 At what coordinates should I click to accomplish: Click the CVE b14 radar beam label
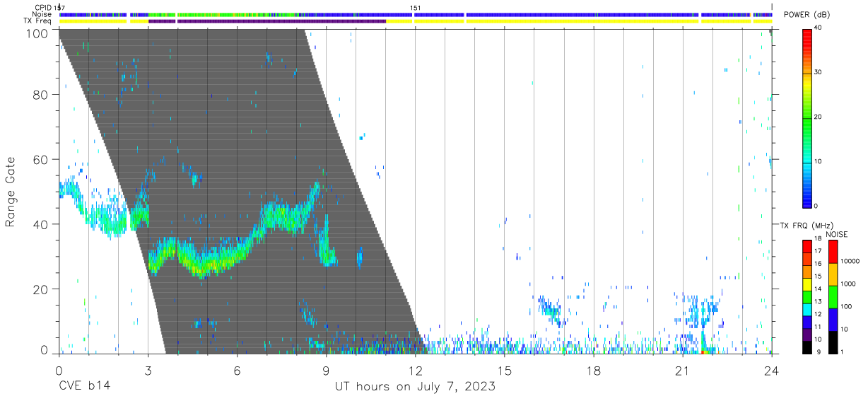(x=84, y=387)
